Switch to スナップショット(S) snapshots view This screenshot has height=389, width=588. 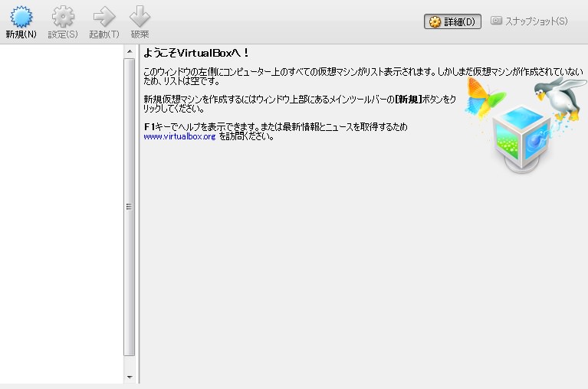coord(529,21)
